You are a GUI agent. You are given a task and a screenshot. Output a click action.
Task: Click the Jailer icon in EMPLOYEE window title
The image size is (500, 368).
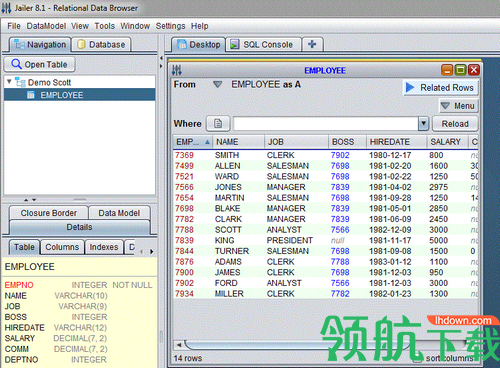pos(177,70)
